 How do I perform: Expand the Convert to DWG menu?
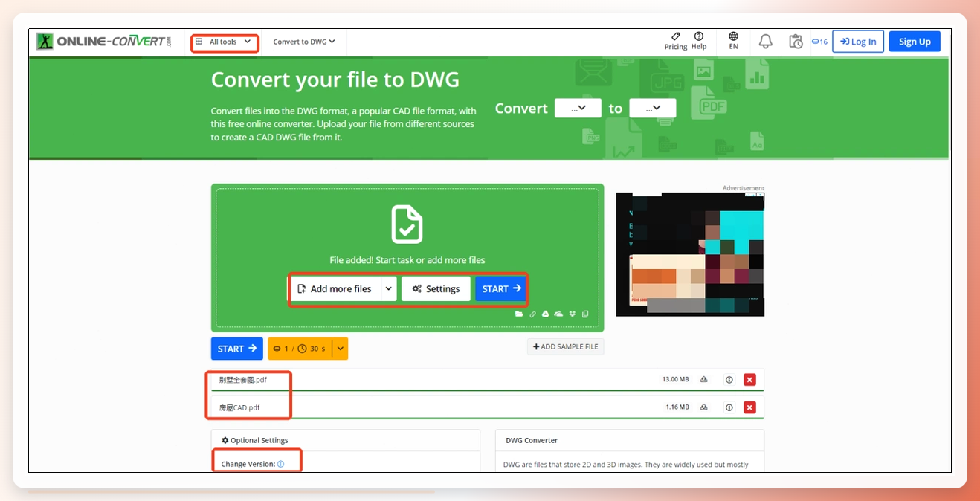[x=304, y=42]
